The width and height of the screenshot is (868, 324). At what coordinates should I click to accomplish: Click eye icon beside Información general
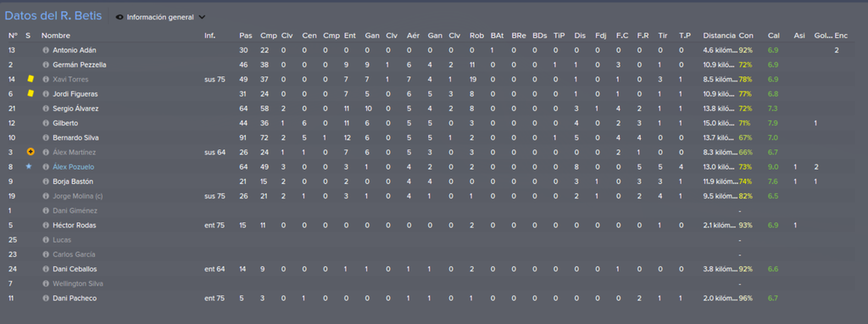coord(120,17)
